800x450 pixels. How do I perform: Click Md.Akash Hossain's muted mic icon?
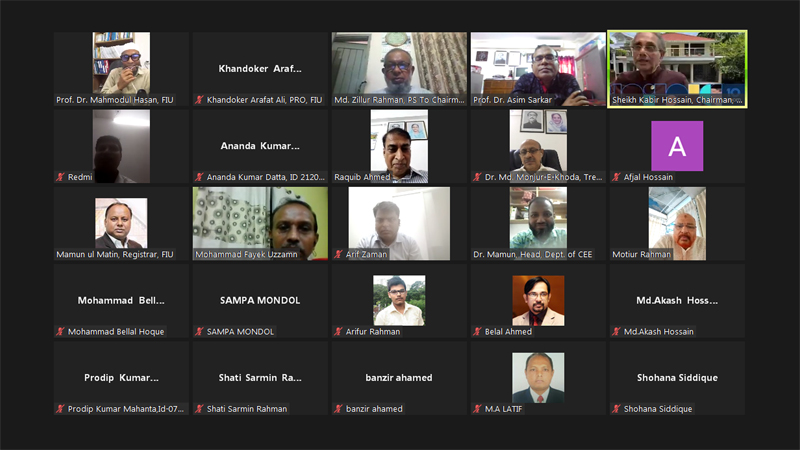pos(616,332)
